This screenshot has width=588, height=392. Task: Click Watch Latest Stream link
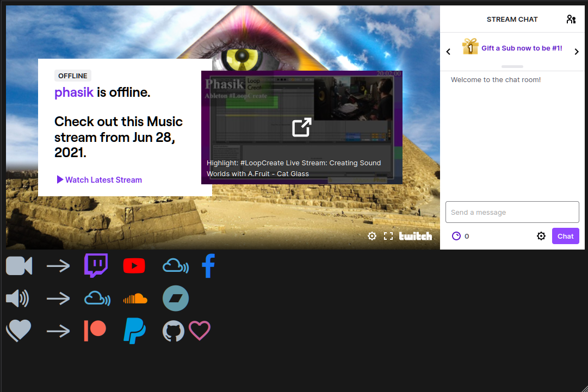pos(100,180)
